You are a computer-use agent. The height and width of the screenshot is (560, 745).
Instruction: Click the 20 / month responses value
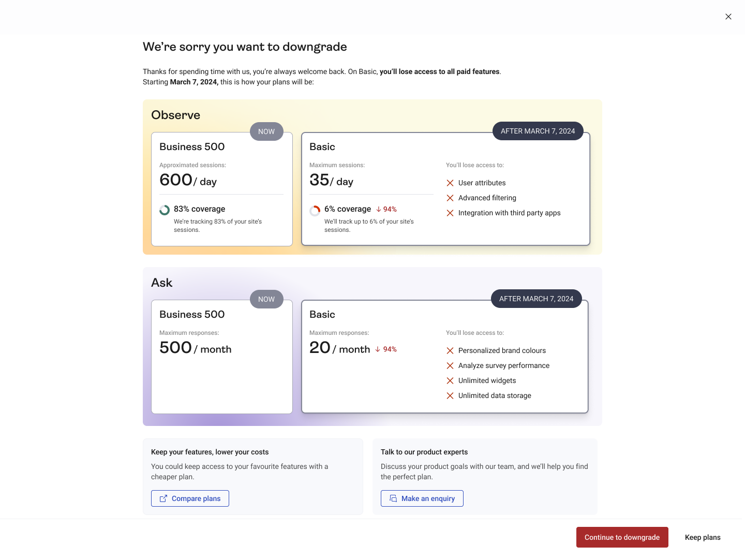pyautogui.click(x=340, y=348)
